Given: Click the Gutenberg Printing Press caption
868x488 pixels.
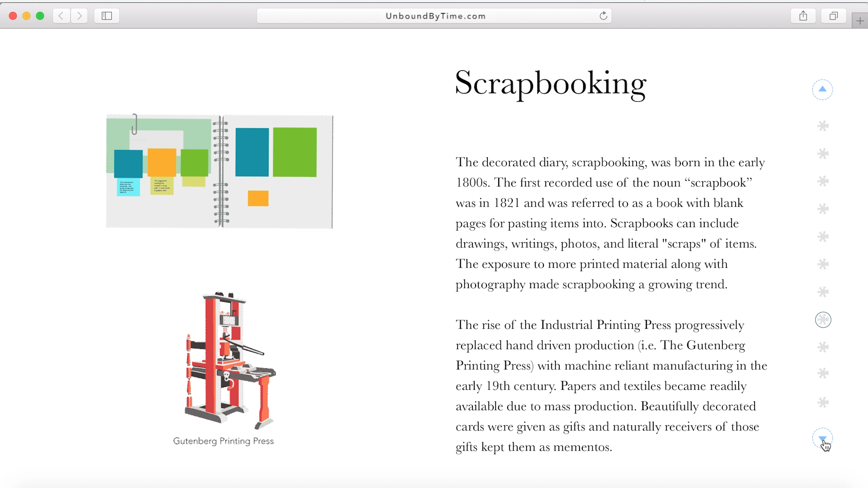Looking at the screenshot, I should tap(223, 441).
